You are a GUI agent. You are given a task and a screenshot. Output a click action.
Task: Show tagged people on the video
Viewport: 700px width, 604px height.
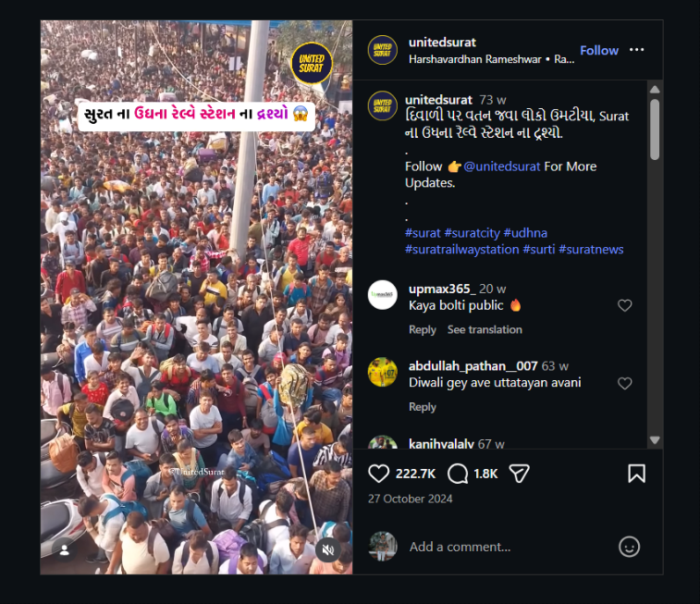coord(65,549)
